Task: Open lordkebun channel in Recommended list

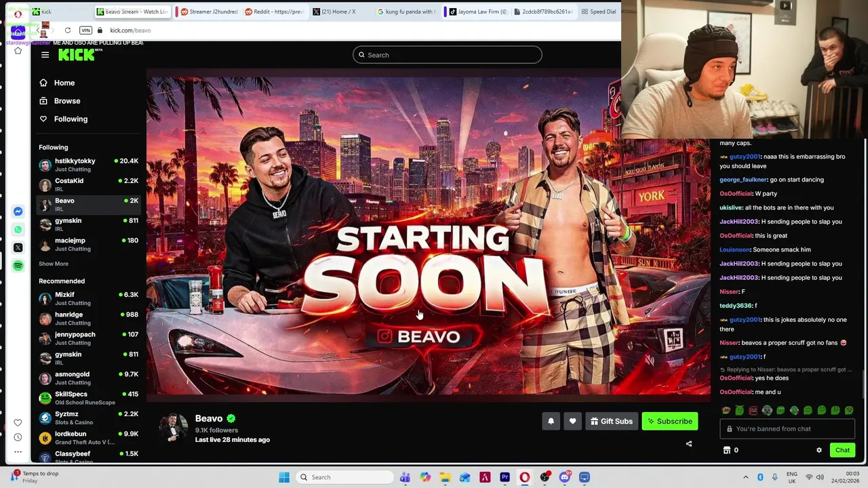Action: 88,438
